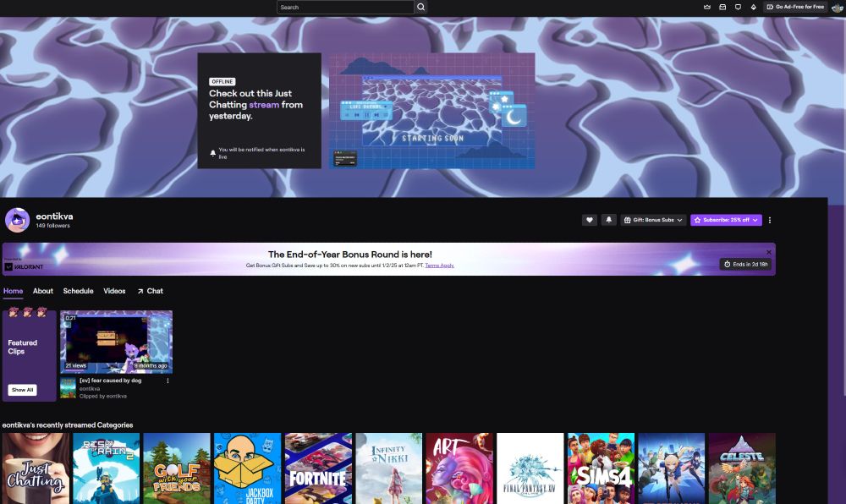This screenshot has height=504, width=846.
Task: Follow the 'stream' link in the offline panel
Action: tap(264, 105)
